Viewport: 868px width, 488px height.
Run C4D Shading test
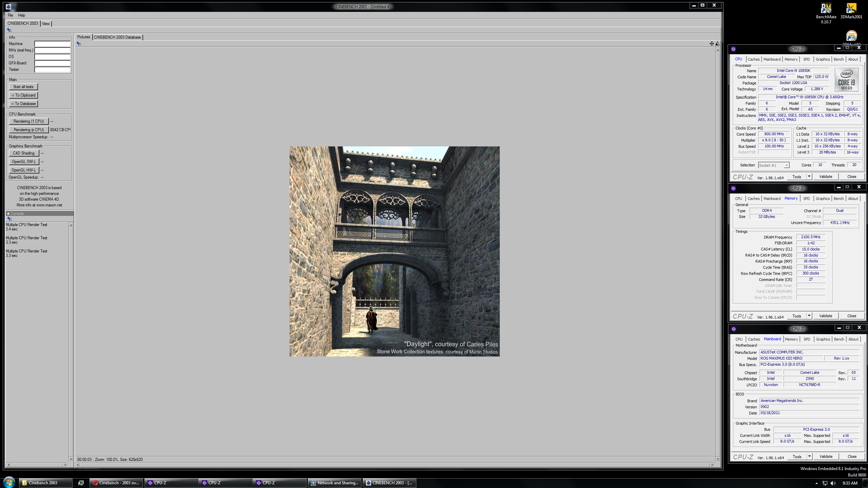click(x=24, y=153)
